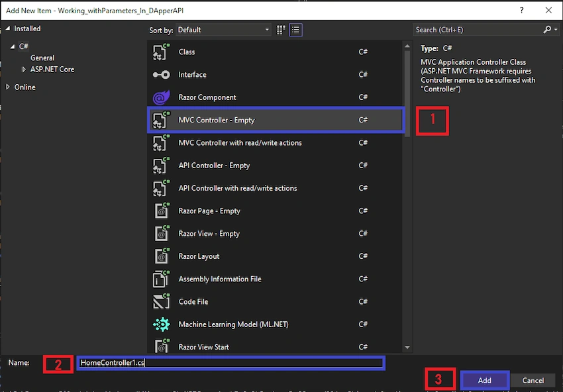The height and width of the screenshot is (392, 563).
Task: Switch to list view
Action: pyautogui.click(x=295, y=30)
